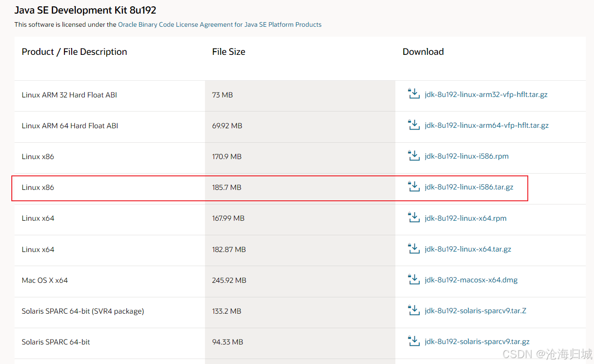Download jdk-8u192-linux-x64.tar.gz
Screen dimensions: 594x364
click(468, 249)
